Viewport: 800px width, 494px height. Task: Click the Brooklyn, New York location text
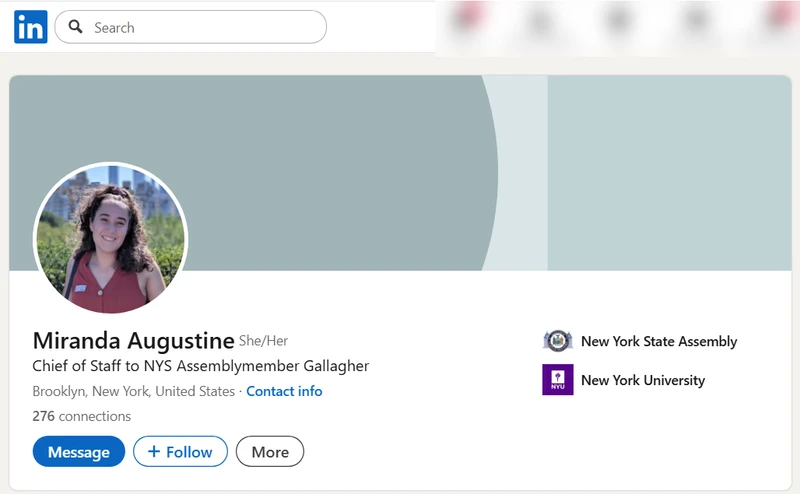(133, 391)
